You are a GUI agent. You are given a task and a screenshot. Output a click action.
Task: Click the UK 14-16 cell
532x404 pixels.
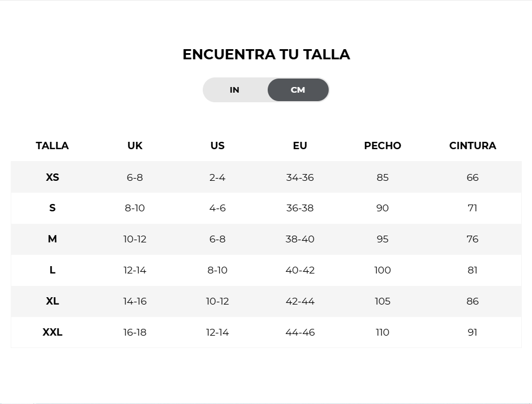tap(135, 301)
